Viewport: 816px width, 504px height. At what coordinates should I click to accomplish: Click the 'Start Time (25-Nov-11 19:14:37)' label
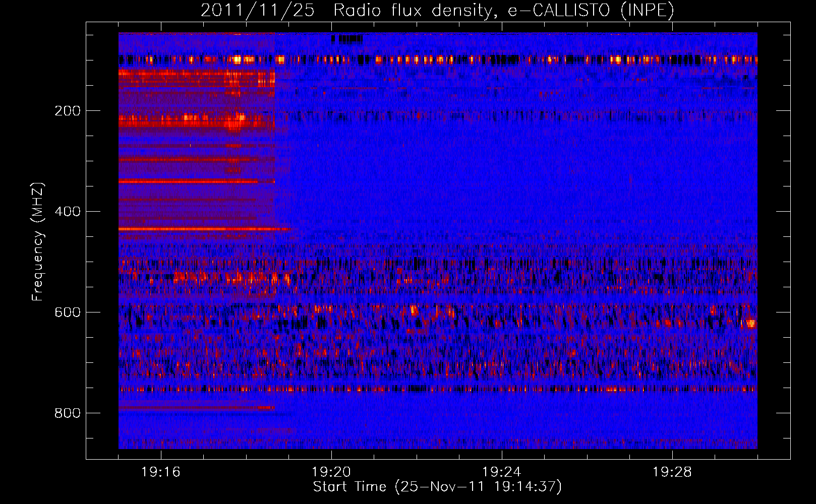click(437, 487)
